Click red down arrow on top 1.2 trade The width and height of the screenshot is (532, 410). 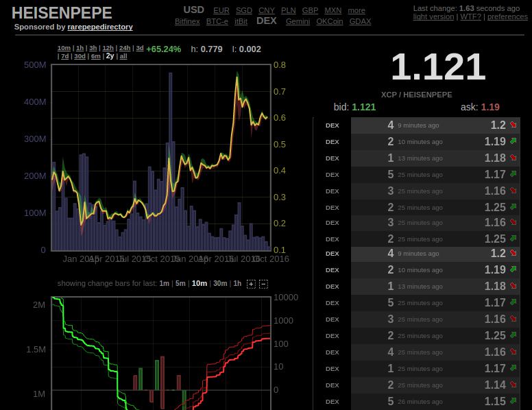[513, 125]
